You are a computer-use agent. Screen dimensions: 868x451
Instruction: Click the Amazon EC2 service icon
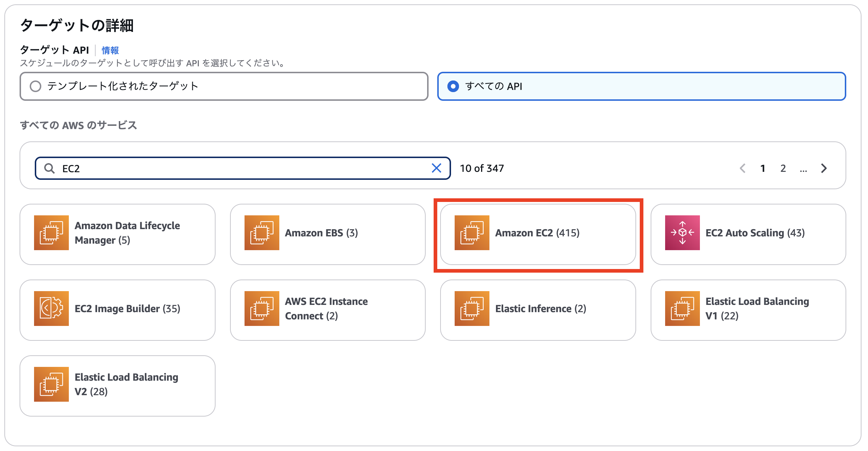[472, 233]
